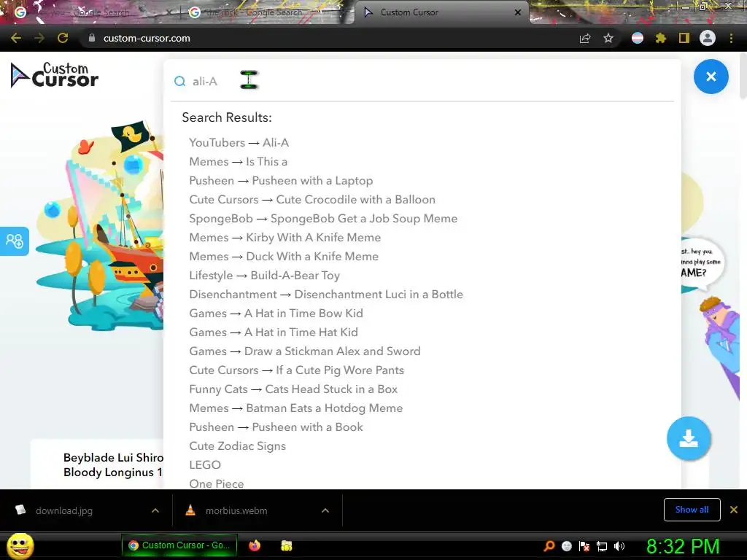
Task: Open the taskbar folder icon
Action: click(x=286, y=545)
